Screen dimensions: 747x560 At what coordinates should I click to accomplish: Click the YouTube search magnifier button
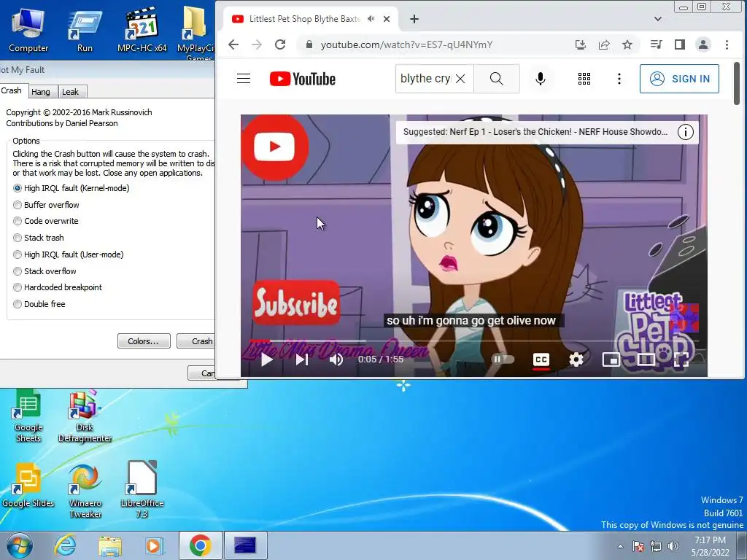click(496, 79)
